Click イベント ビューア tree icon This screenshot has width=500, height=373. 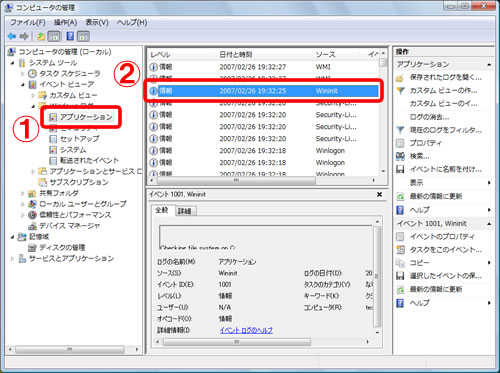pos(32,84)
